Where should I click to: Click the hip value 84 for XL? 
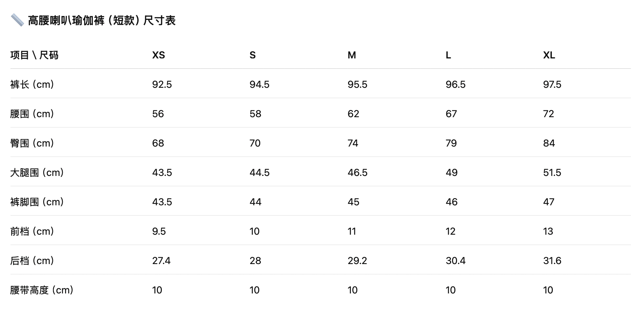tap(549, 143)
